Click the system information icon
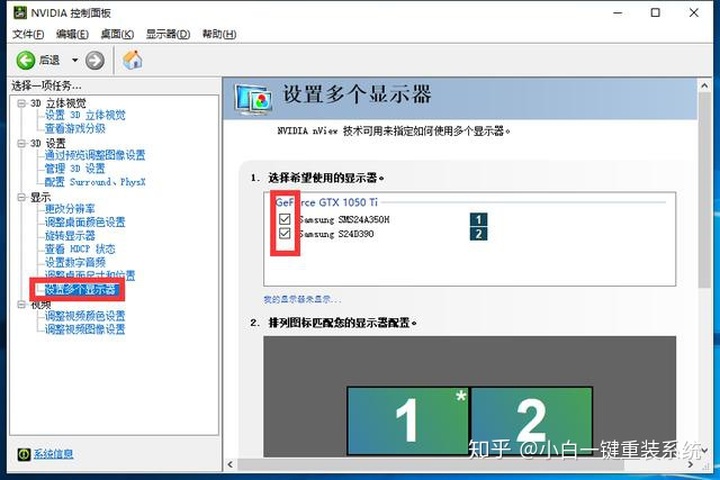The image size is (720, 480). click(24, 454)
